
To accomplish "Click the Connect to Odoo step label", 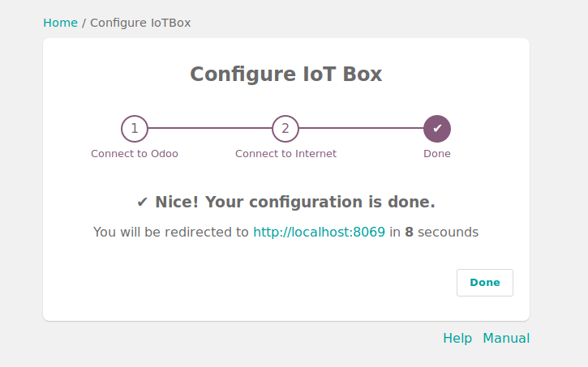I will tap(135, 153).
